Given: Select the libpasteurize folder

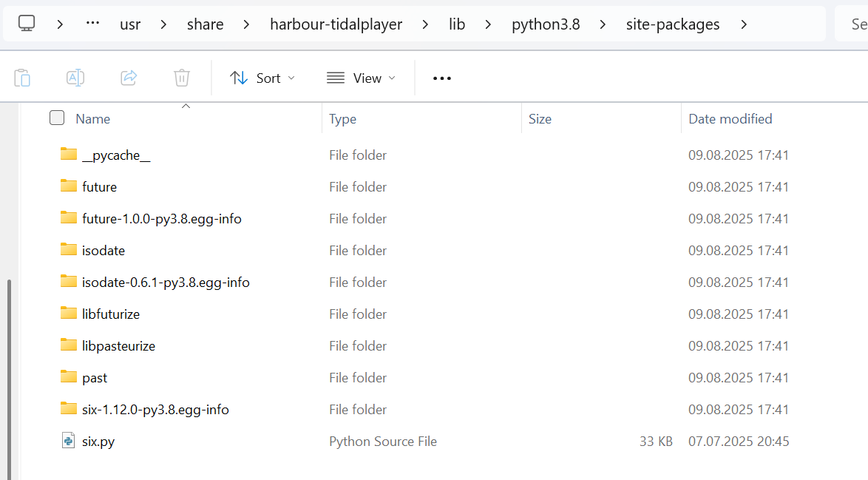Looking at the screenshot, I should click(118, 346).
